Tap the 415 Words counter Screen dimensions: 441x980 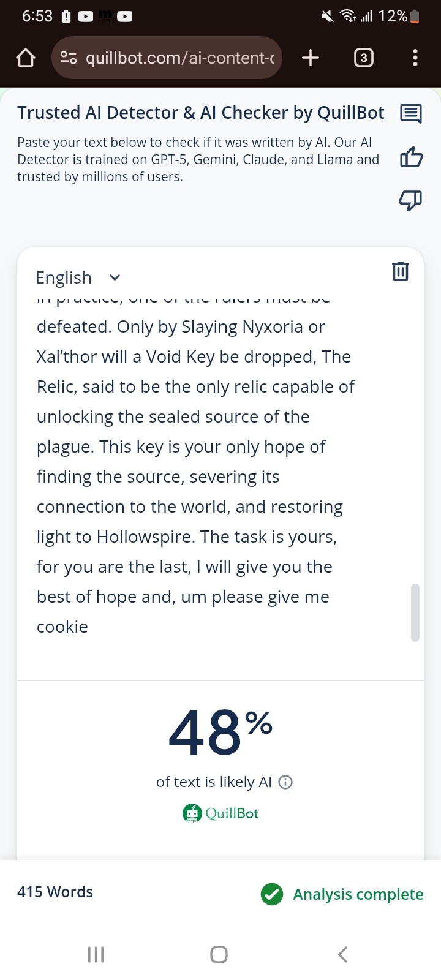55,892
